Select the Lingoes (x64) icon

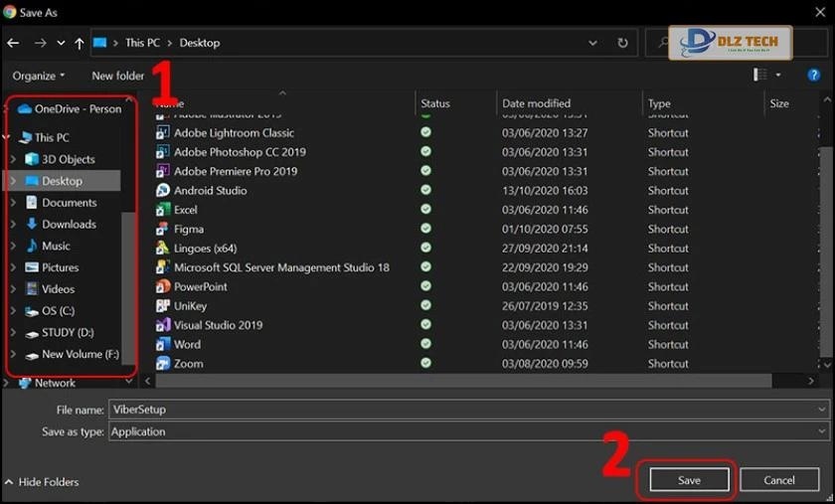click(163, 249)
